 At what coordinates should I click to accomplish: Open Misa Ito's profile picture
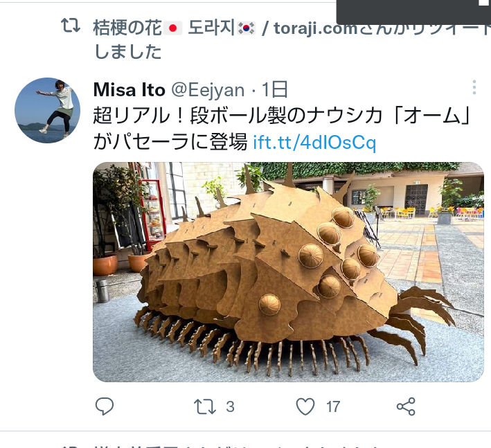pyautogui.click(x=47, y=110)
